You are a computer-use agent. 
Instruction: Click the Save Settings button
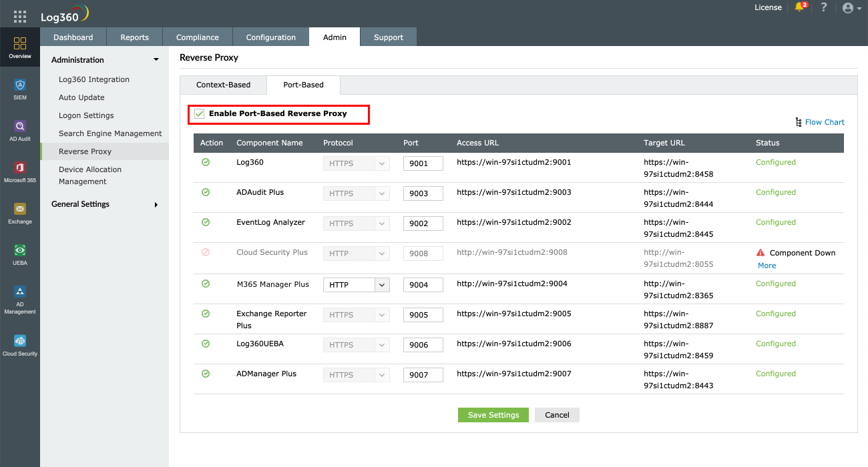493,415
